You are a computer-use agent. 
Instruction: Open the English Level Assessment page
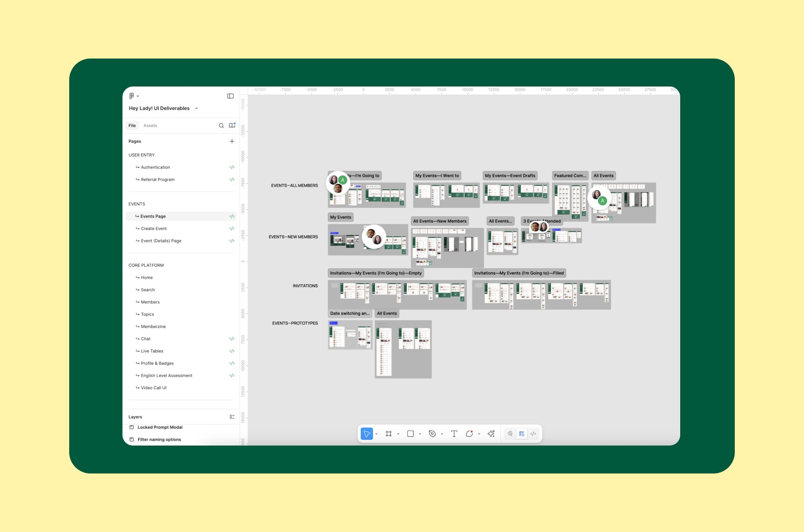(166, 376)
